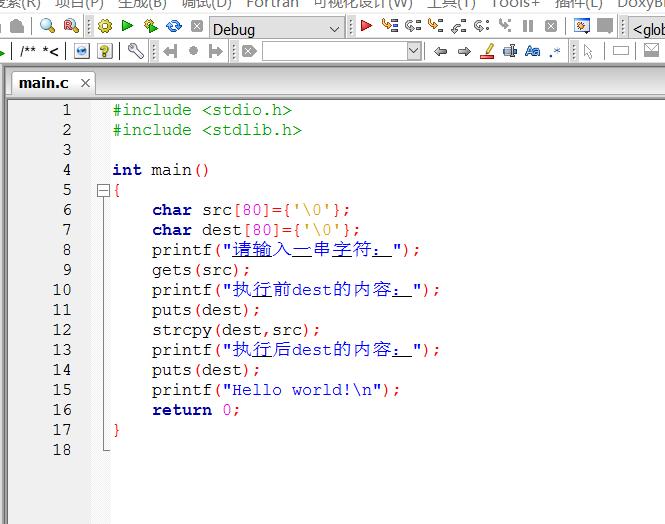Open Replace with the R magnifier icon
The width and height of the screenshot is (665, 524).
coord(71,26)
